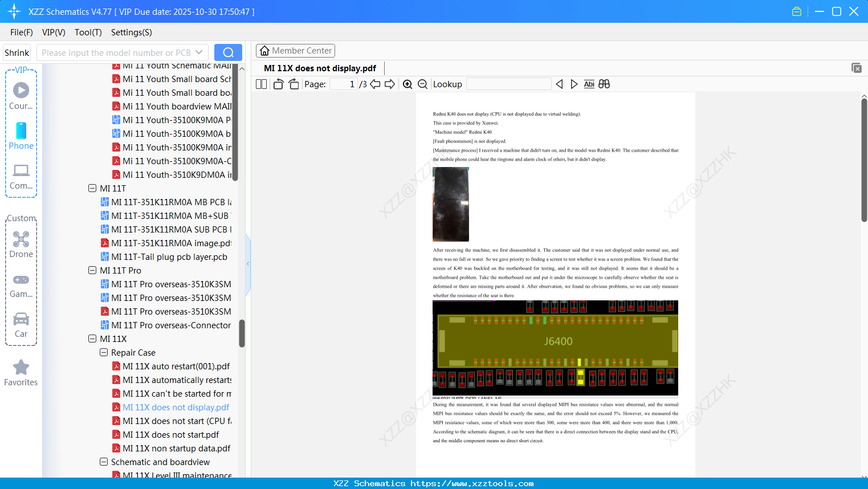Open the Tool(T) menu
868x489 pixels.
pyautogui.click(x=88, y=32)
